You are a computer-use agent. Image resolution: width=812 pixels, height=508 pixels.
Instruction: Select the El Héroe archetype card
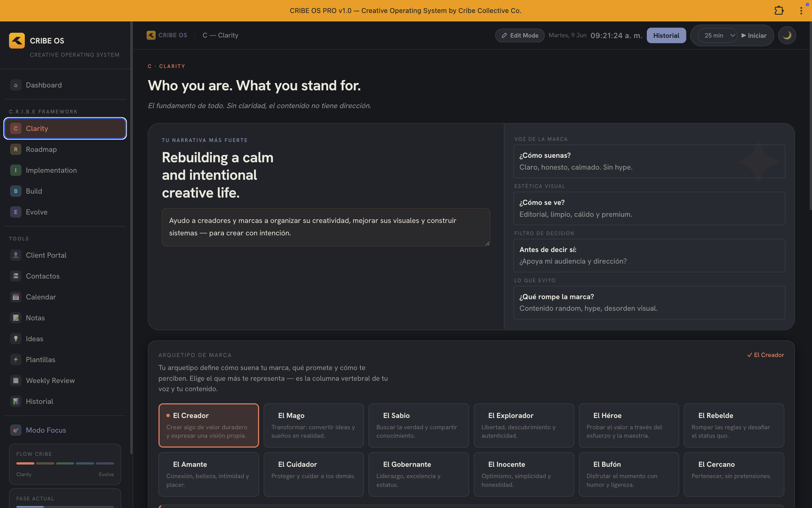(629, 425)
